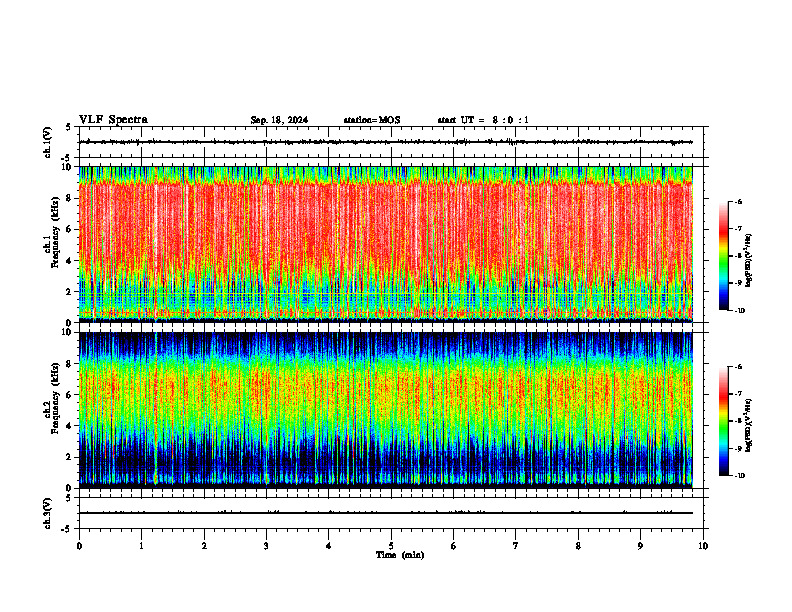792x612 pixels.
Task: Click the ch.2 spectrogram panel
Action: (386, 410)
